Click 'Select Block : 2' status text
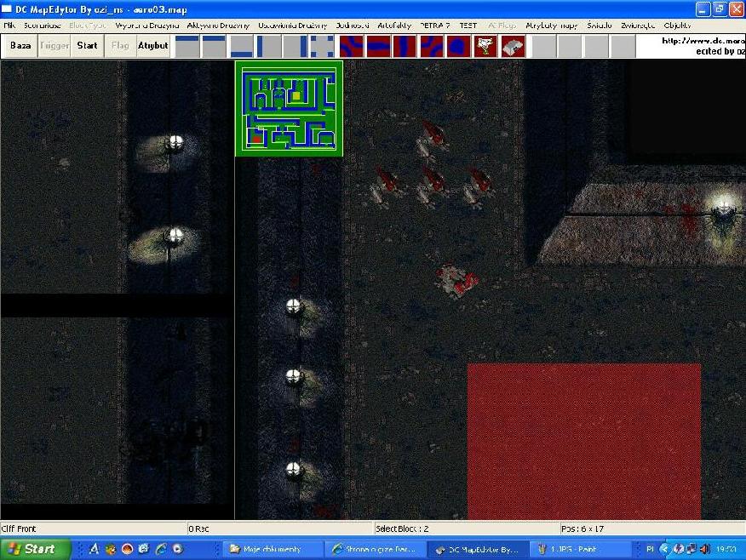Viewport: 746px width, 560px height. tap(403, 529)
